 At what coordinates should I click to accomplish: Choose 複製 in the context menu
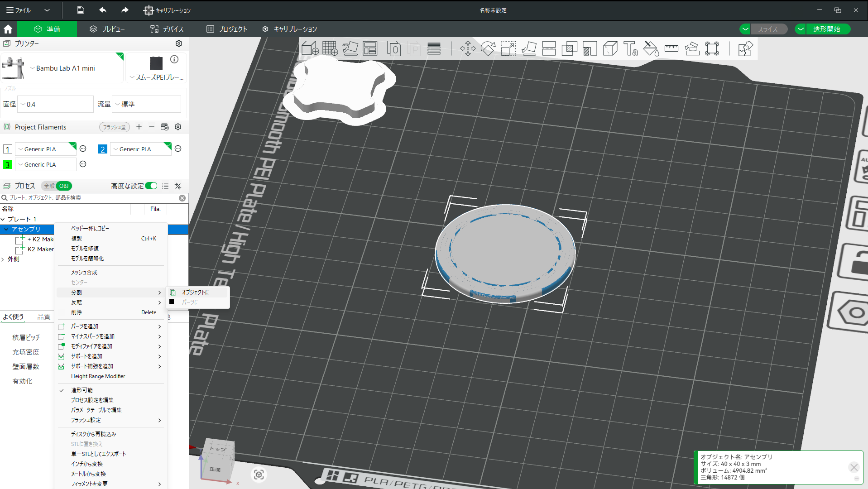[111, 238]
